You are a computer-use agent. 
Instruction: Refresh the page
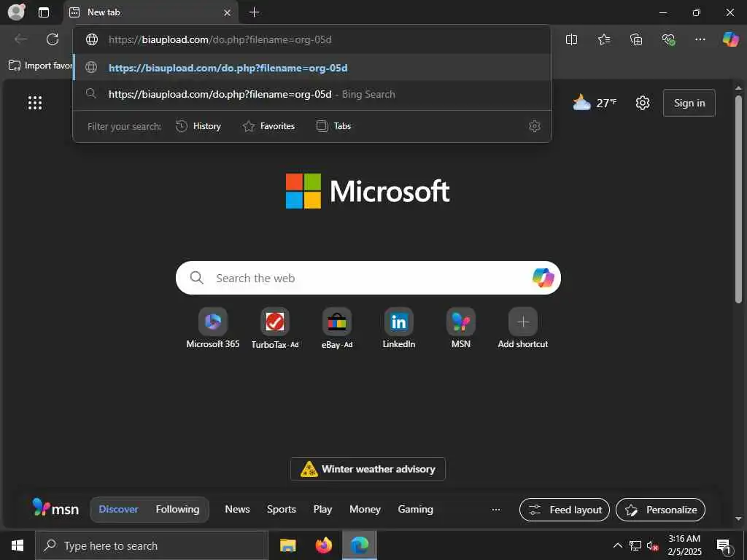pos(53,39)
